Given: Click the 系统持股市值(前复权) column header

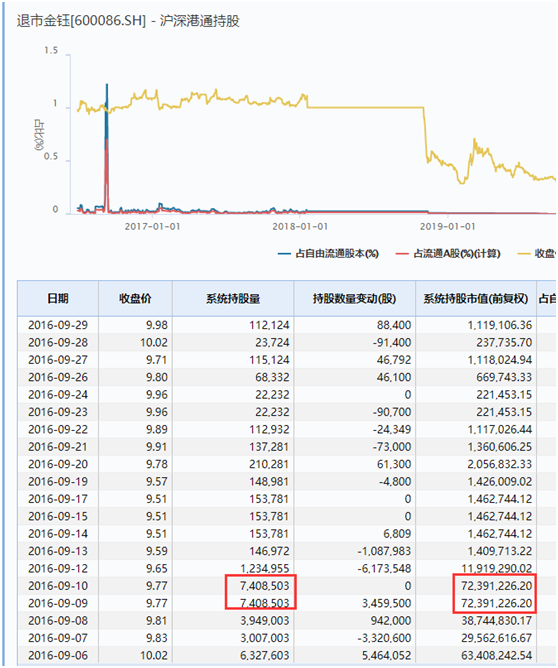Looking at the screenshot, I should 476,299.
